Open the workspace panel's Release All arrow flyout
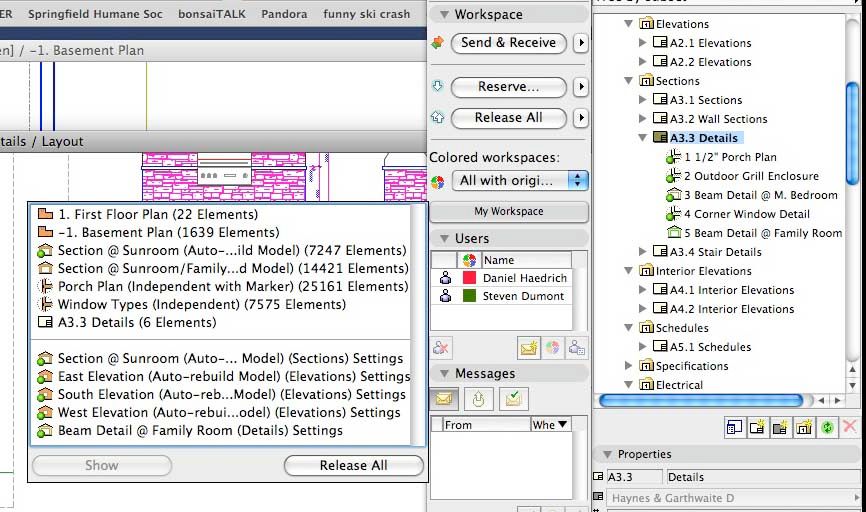 (x=580, y=117)
